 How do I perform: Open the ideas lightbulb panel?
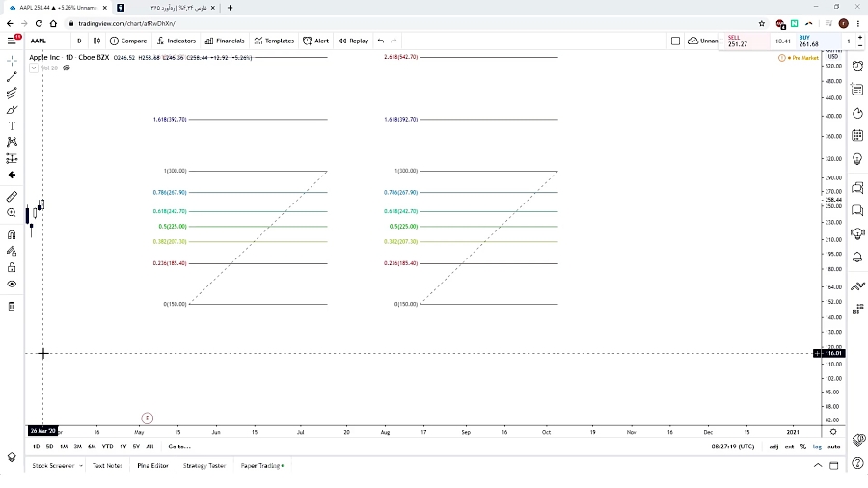click(x=857, y=159)
